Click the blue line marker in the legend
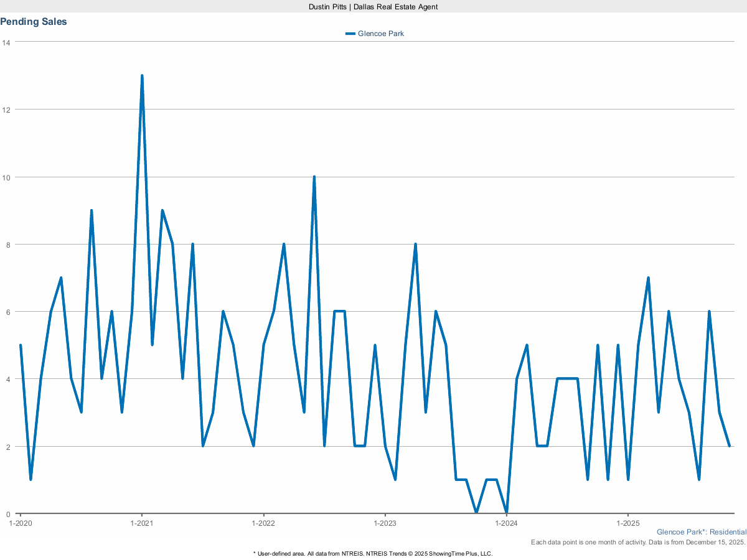Image resolution: width=747 pixels, height=560 pixels. pos(350,34)
